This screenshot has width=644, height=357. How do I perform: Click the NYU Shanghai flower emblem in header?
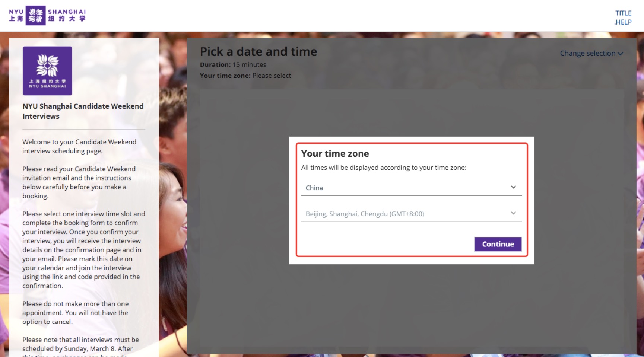pos(36,16)
